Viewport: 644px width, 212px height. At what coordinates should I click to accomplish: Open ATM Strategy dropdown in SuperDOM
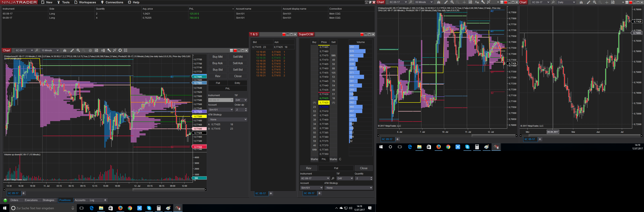pyautogui.click(x=348, y=188)
